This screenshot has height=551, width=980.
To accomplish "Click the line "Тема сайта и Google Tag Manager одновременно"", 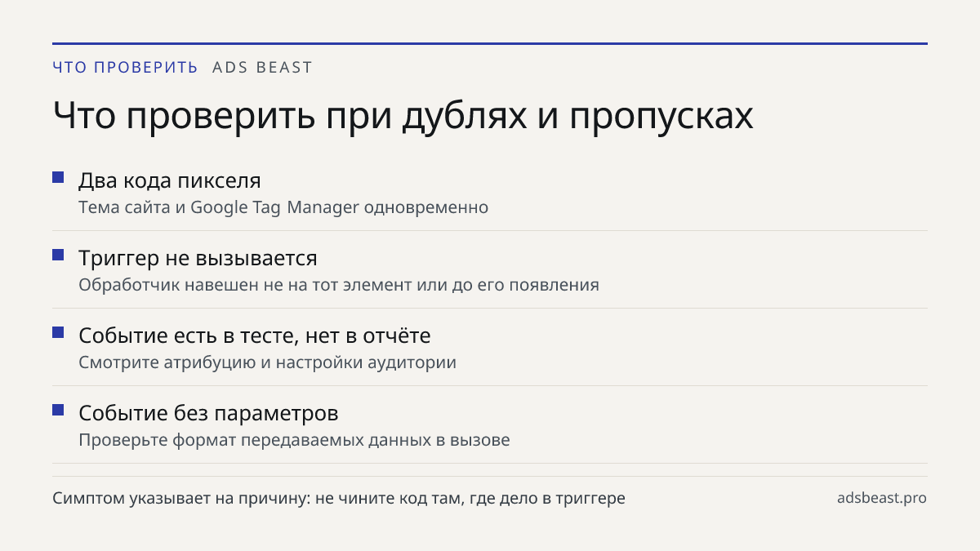I will [x=283, y=207].
